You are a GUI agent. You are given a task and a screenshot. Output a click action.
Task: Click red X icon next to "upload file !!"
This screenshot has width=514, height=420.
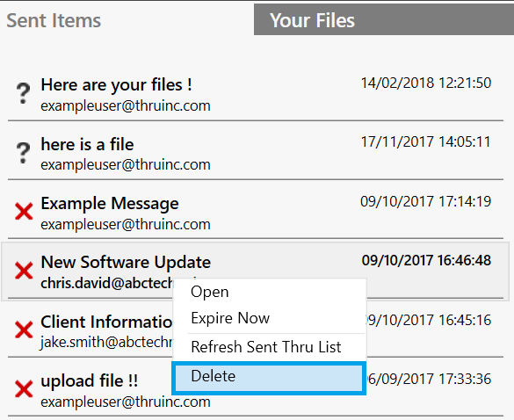pos(24,389)
